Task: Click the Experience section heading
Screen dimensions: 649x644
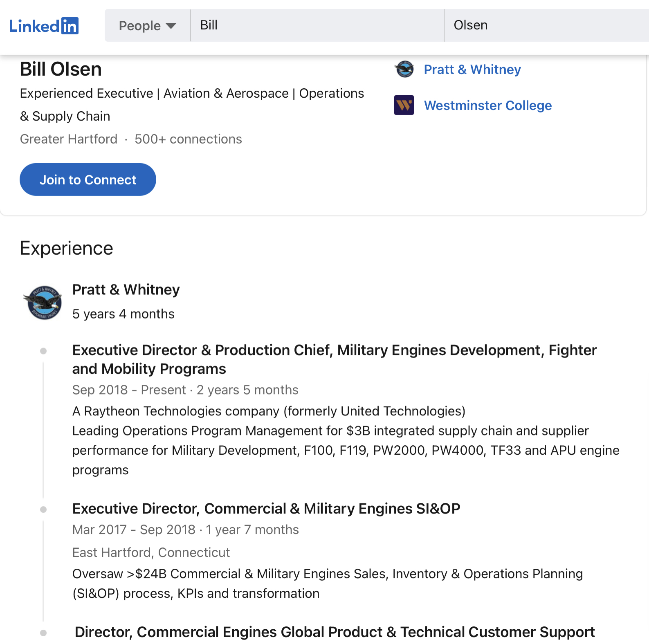Action: click(x=67, y=248)
